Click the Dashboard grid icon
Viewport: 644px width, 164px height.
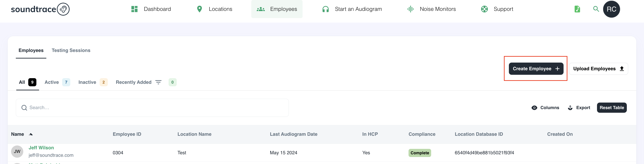(x=134, y=9)
